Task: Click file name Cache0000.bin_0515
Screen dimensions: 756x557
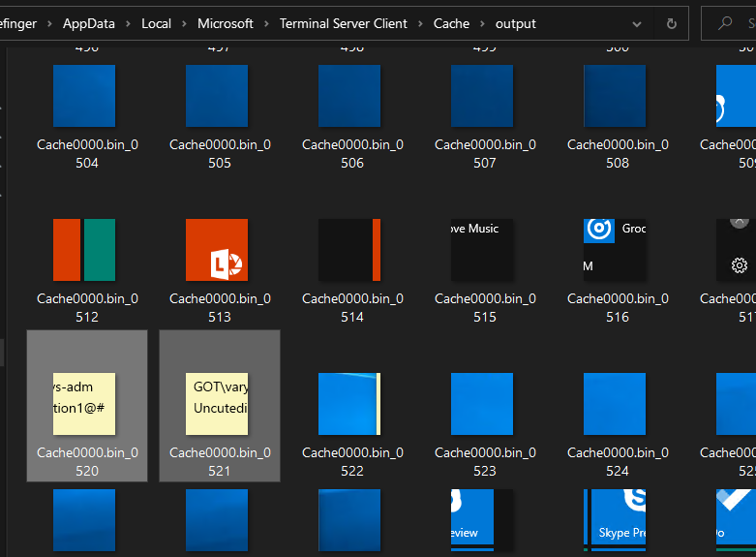Action: [x=485, y=308]
